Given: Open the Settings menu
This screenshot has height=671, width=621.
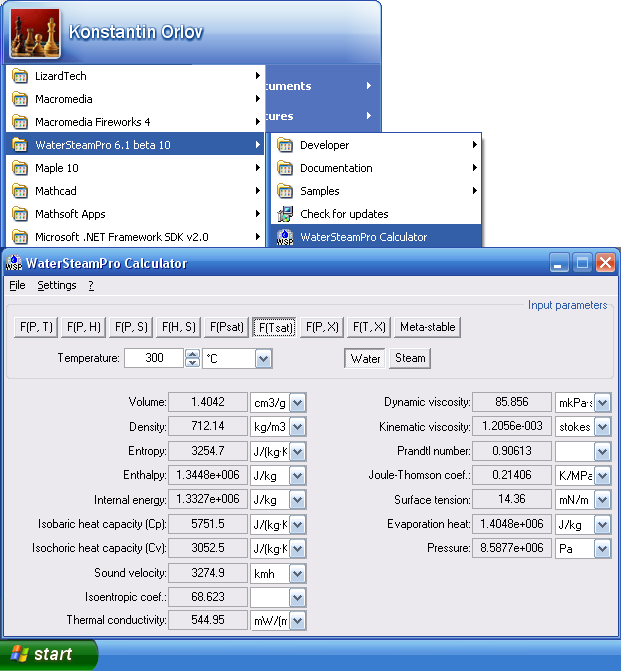Looking at the screenshot, I should click(x=57, y=285).
